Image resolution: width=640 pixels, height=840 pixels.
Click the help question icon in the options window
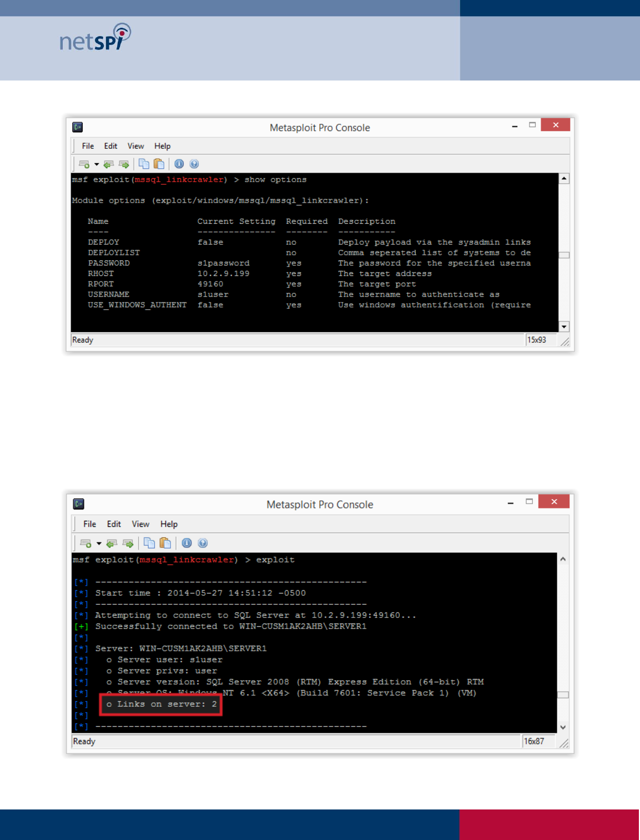[x=194, y=164]
